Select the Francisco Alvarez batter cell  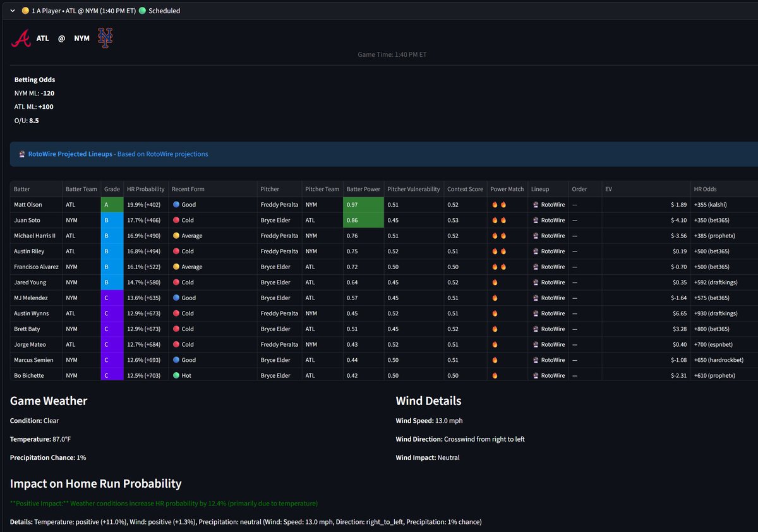pyautogui.click(x=36, y=267)
